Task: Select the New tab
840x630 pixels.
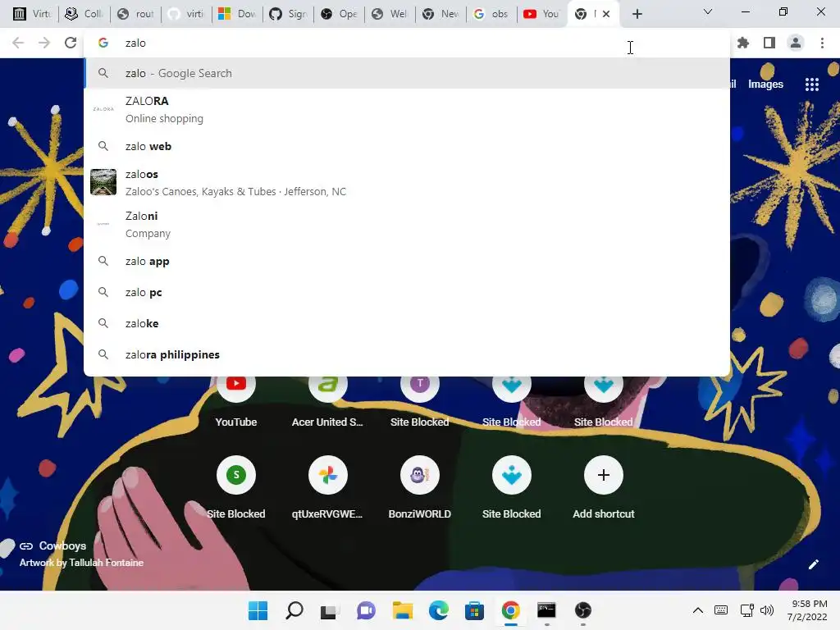Action: (441, 14)
